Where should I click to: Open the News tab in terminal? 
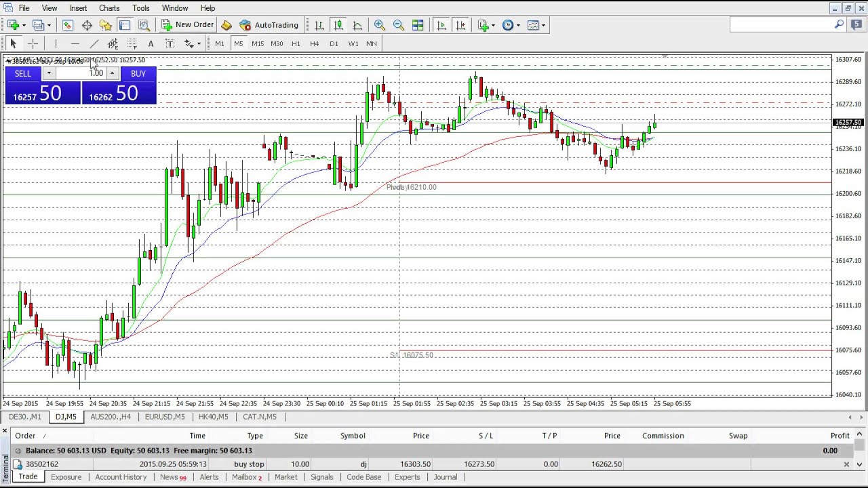173,477
